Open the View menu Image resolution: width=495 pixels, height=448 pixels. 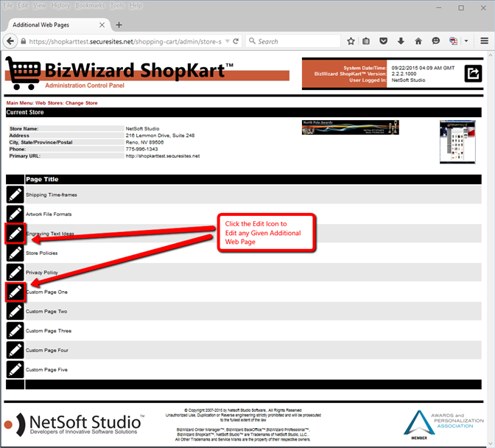40,6
